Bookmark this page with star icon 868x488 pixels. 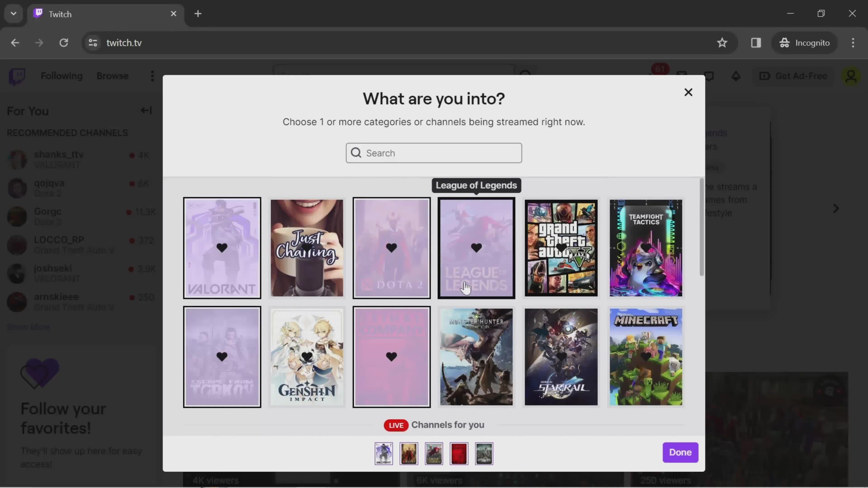(x=722, y=43)
